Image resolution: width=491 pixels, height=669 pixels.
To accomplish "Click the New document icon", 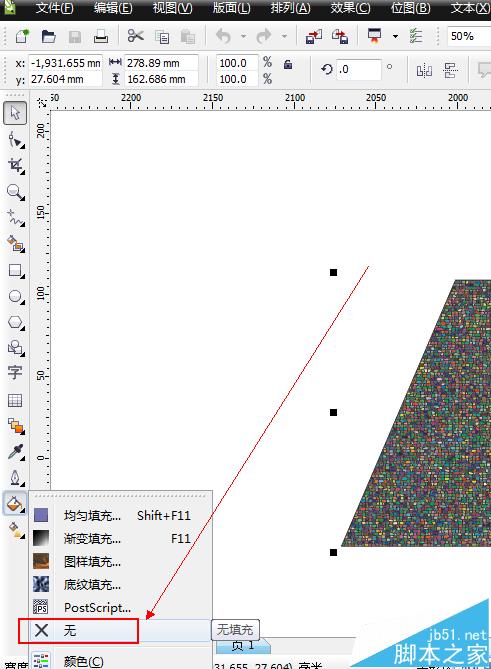I will 22,36.
